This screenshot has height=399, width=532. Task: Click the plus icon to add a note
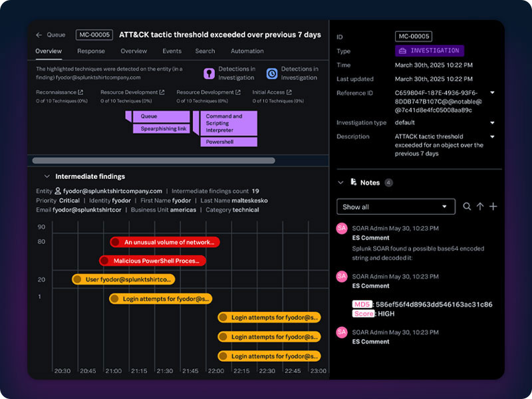(x=494, y=207)
